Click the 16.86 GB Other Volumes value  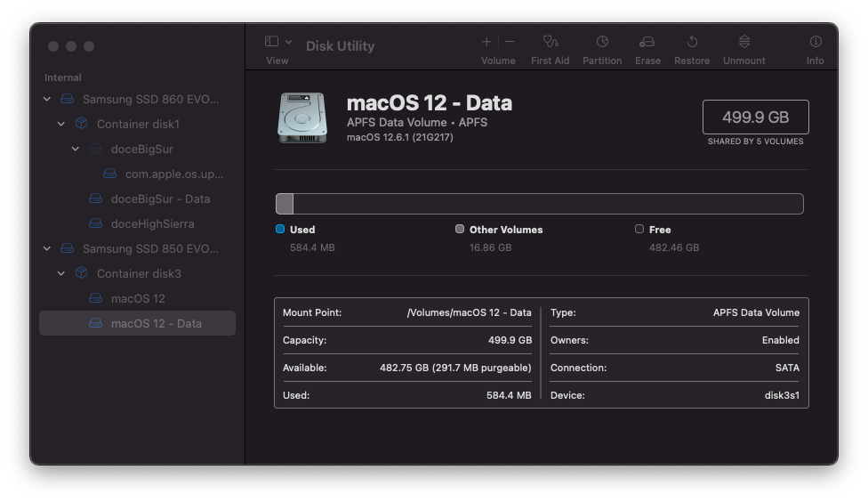click(x=490, y=247)
